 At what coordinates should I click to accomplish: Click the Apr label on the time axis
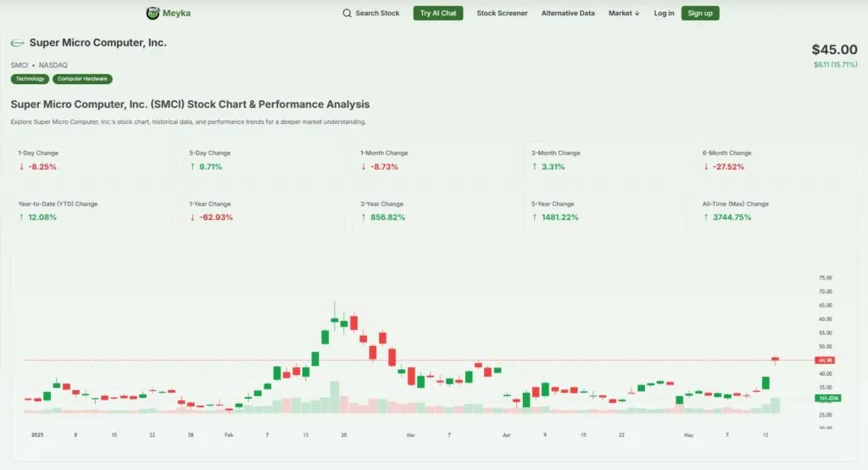click(507, 435)
